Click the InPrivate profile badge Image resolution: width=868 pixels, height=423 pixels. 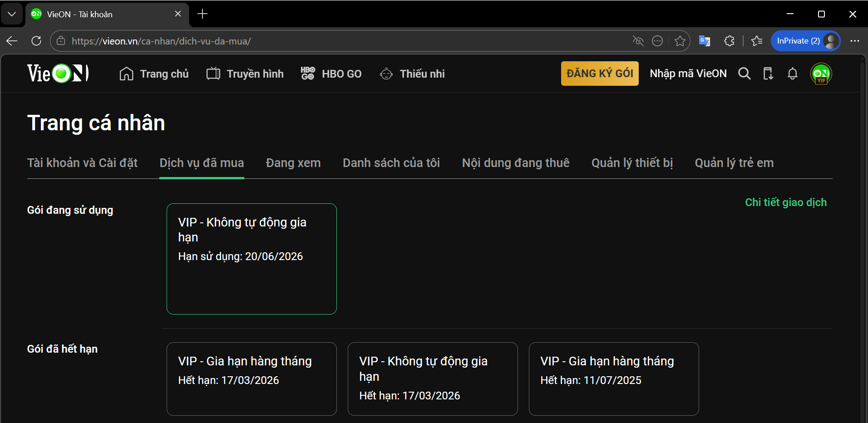[805, 41]
